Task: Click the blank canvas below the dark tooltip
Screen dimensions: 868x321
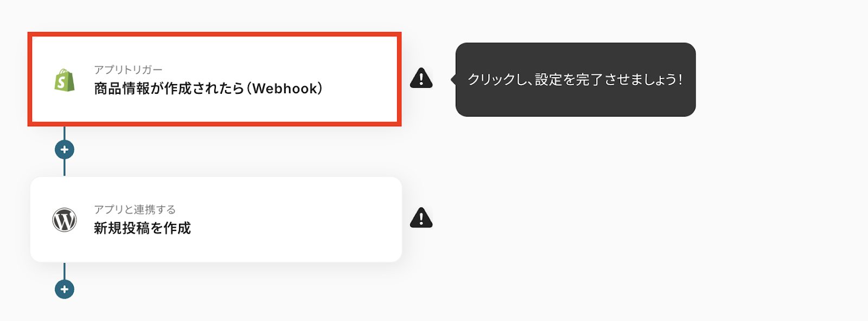Action: (576, 206)
